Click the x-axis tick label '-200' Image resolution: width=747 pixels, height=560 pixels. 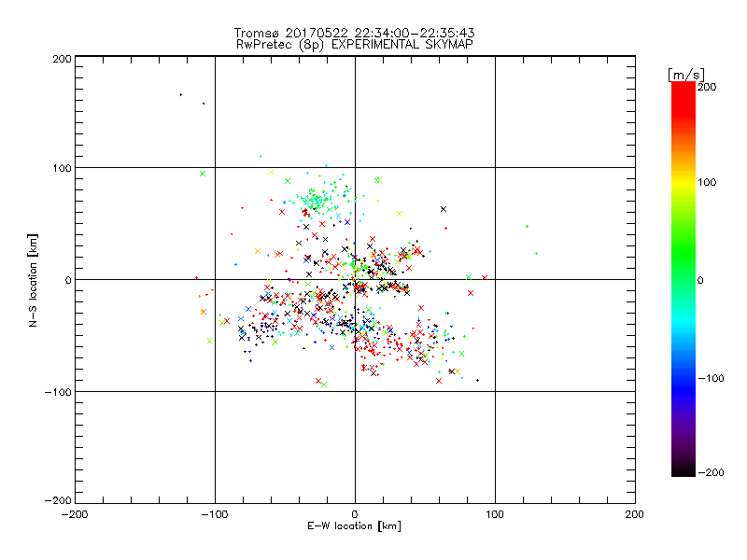point(75,514)
